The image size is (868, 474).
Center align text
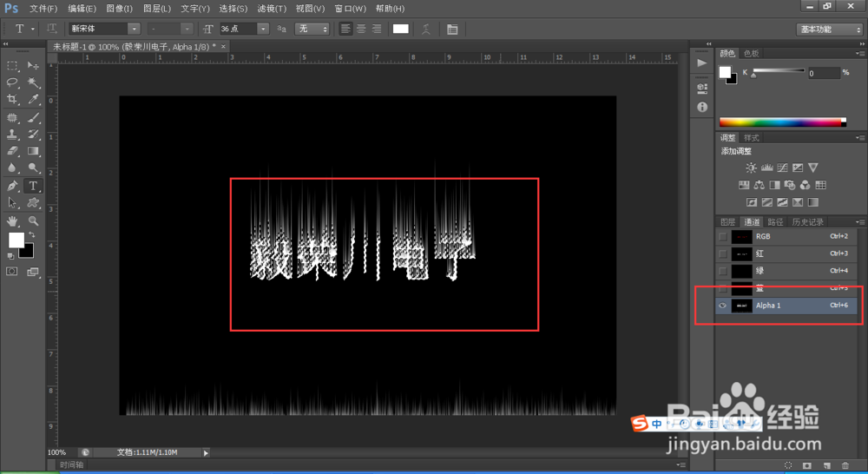tap(361, 29)
